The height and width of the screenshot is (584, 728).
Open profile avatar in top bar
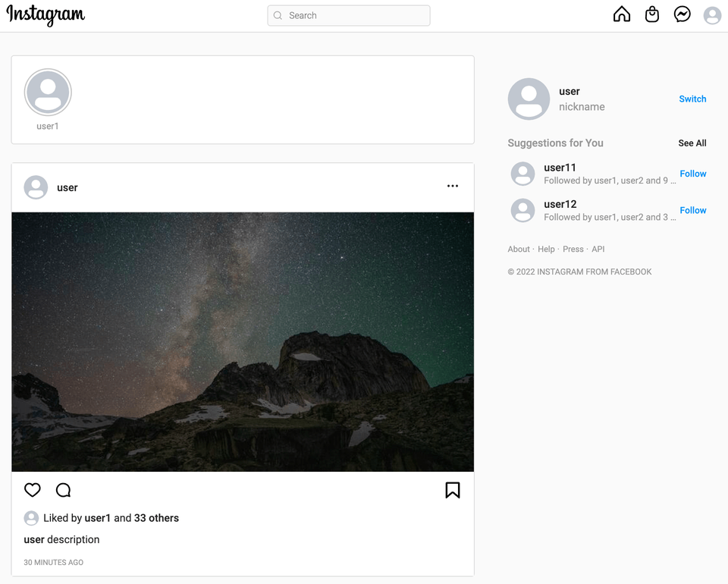[712, 15]
